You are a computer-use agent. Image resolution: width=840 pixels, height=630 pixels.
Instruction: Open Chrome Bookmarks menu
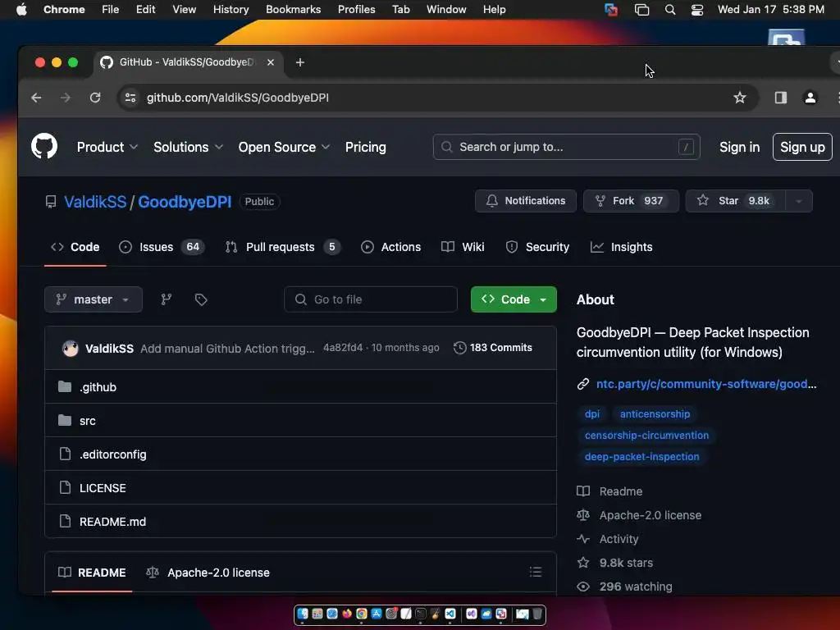[293, 10]
